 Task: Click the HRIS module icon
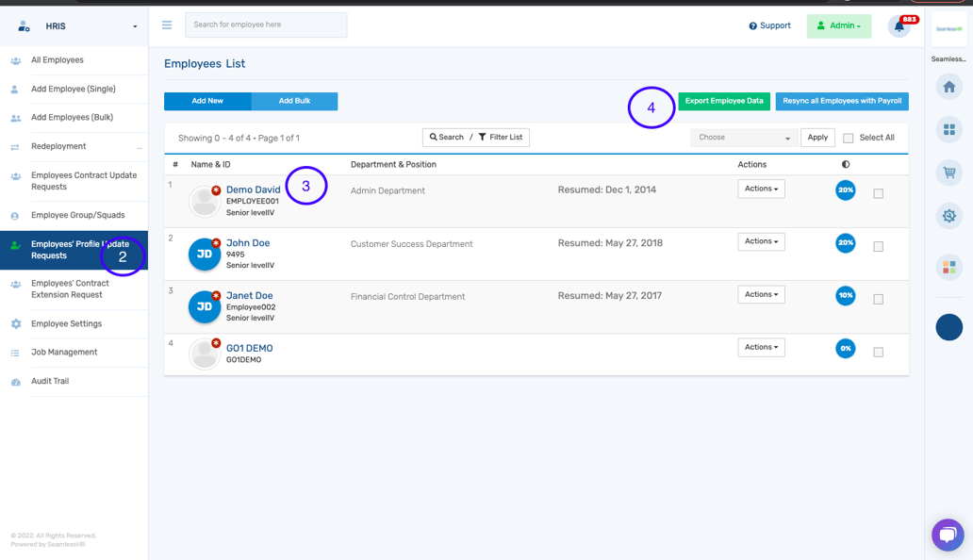point(24,26)
